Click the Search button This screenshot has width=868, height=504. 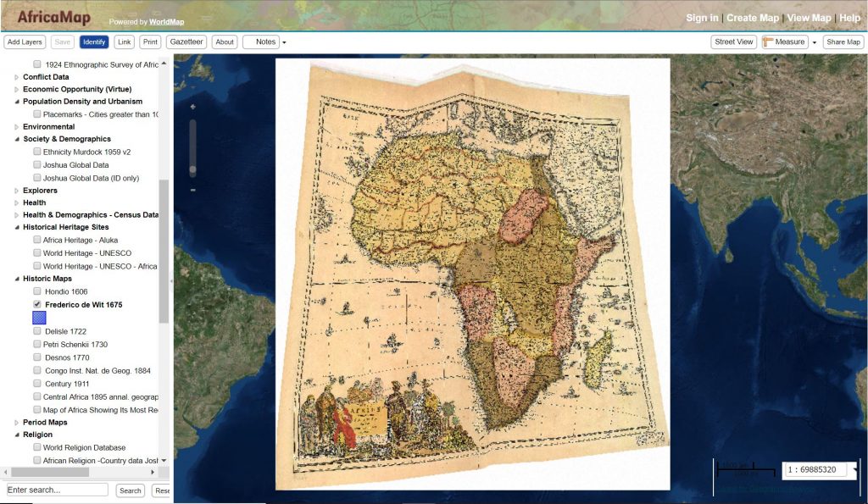130,490
